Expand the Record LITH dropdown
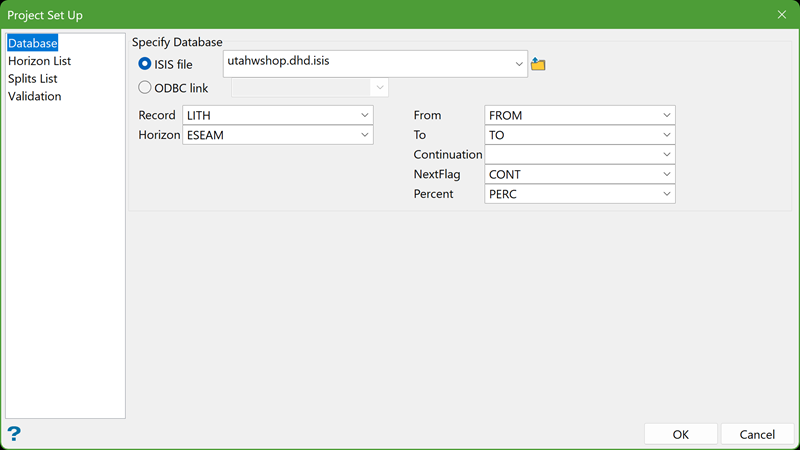 pyautogui.click(x=364, y=115)
